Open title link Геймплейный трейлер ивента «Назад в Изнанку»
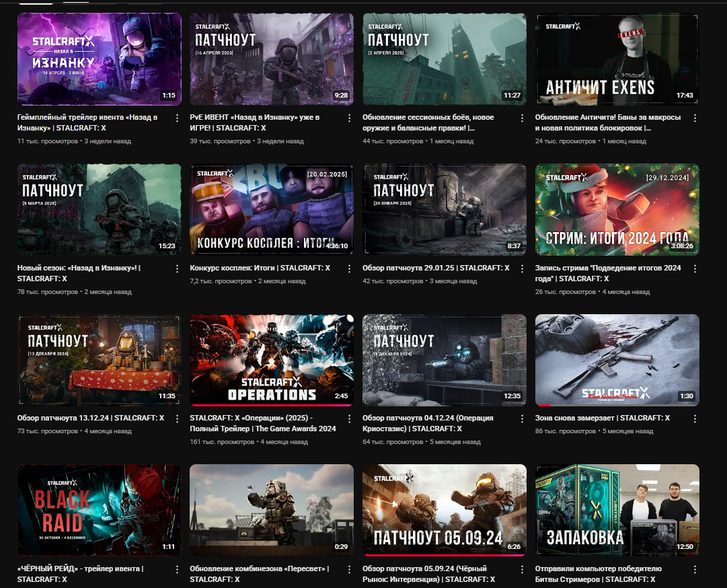Viewport: 727px width, 588px height. tap(87, 122)
